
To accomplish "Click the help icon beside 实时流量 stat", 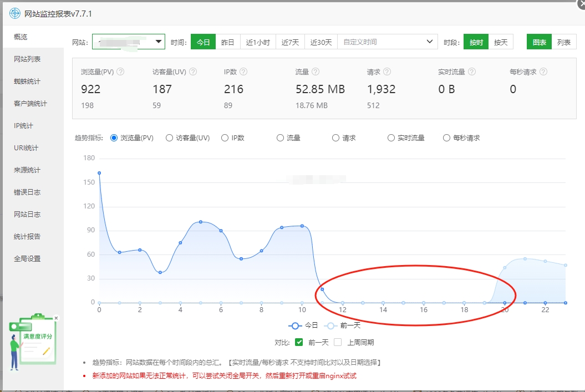I will click(472, 72).
